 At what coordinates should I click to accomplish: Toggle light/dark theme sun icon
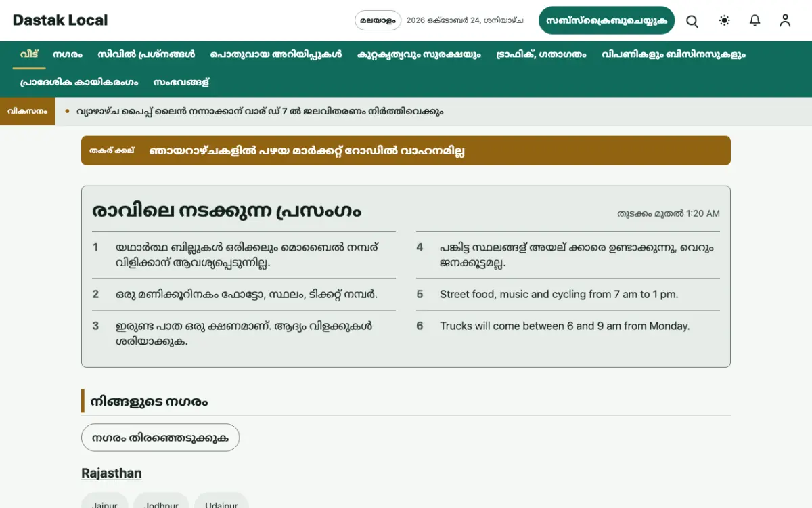[724, 21]
